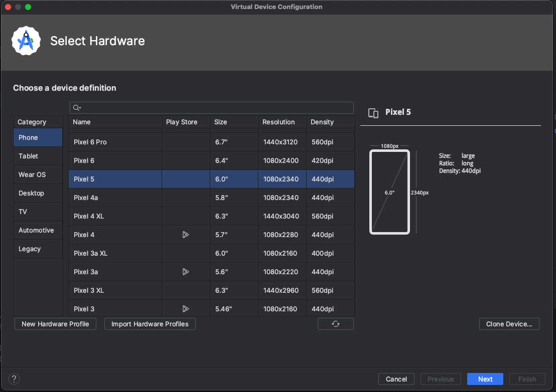556x392 pixels.
Task: Click the help question mark icon
Action: [14, 379]
